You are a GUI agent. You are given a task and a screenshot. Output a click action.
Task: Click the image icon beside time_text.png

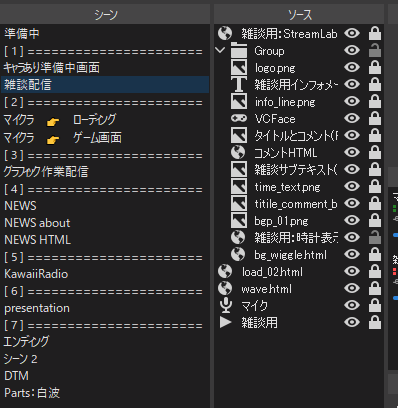pos(239,187)
